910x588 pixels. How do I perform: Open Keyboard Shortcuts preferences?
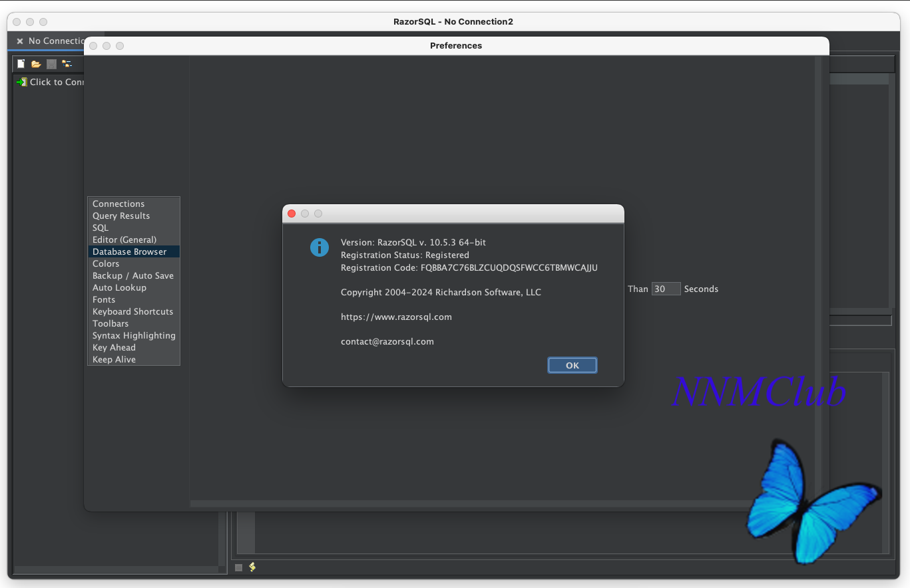click(134, 311)
